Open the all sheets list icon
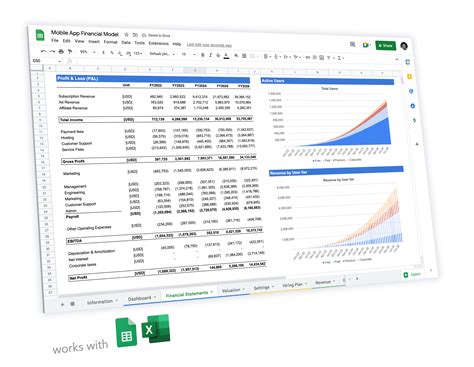 click(72, 304)
